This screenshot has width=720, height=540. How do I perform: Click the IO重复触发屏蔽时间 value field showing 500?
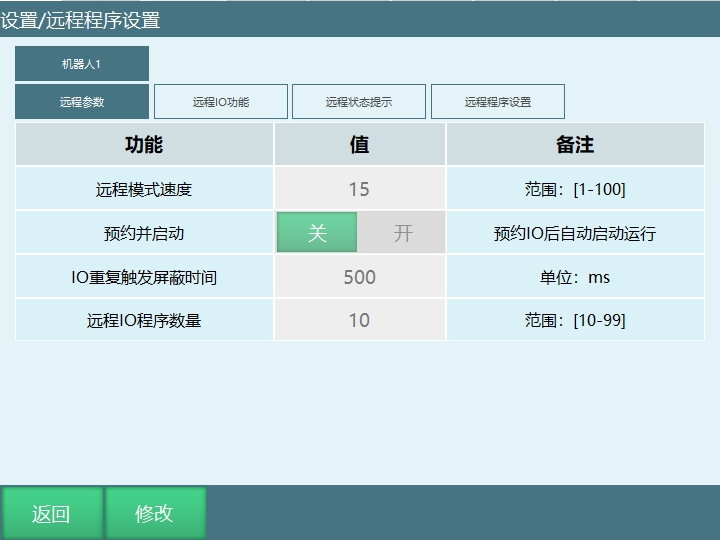[x=359, y=277]
